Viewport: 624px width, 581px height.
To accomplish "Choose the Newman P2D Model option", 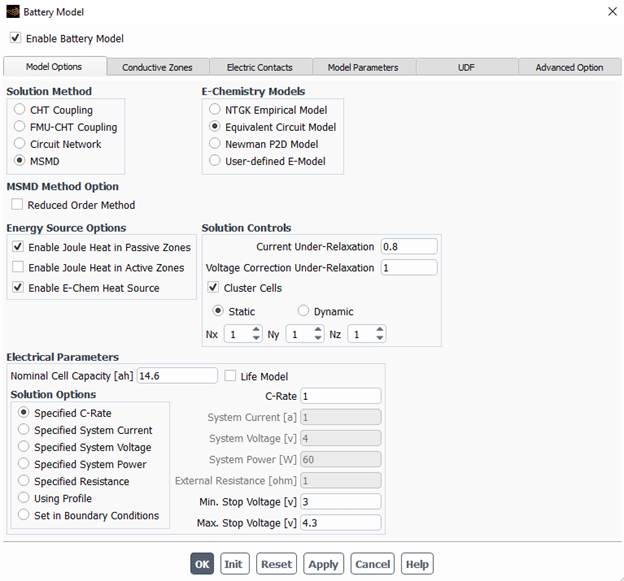I will click(x=215, y=144).
